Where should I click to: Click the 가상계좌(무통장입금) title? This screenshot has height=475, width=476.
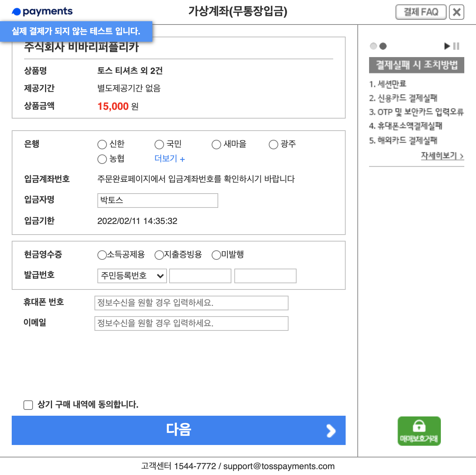(238, 11)
